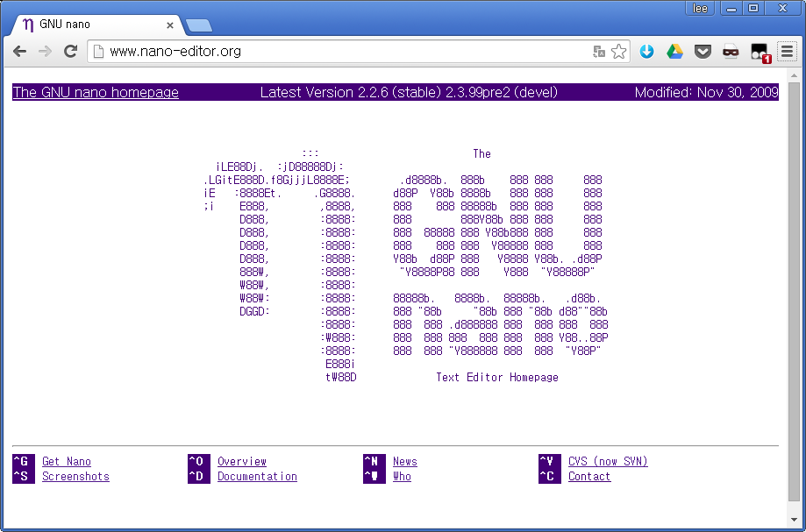Viewport: 806px width, 532px height.
Task: Open the 'lee' user profile menu
Action: click(701, 8)
